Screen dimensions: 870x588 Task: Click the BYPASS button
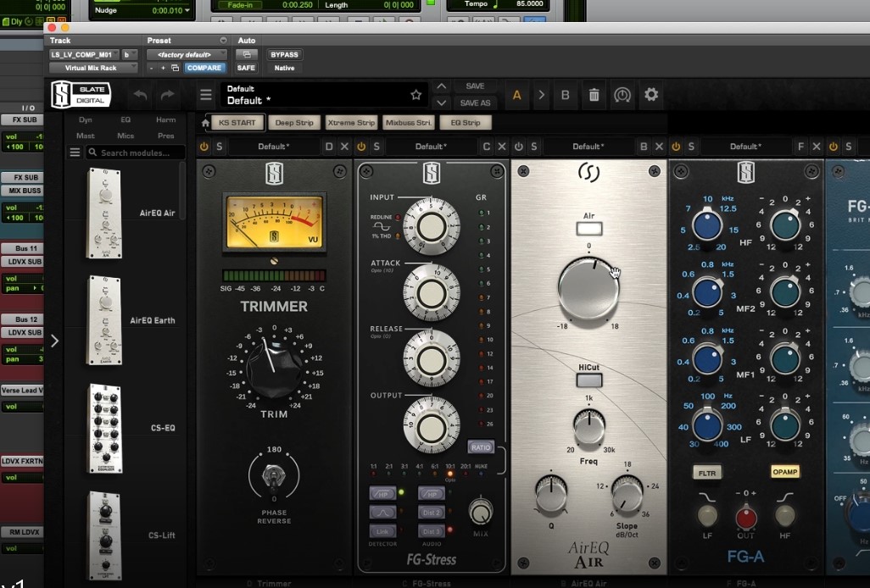284,54
